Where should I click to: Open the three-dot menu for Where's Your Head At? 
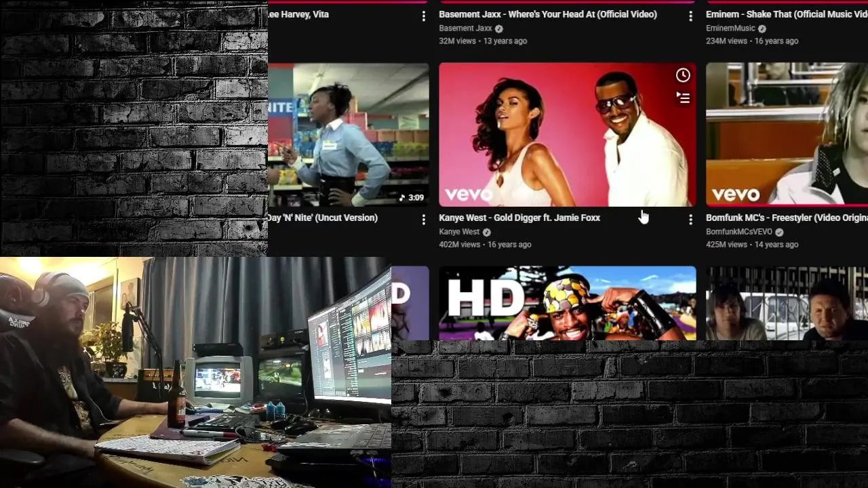click(690, 16)
